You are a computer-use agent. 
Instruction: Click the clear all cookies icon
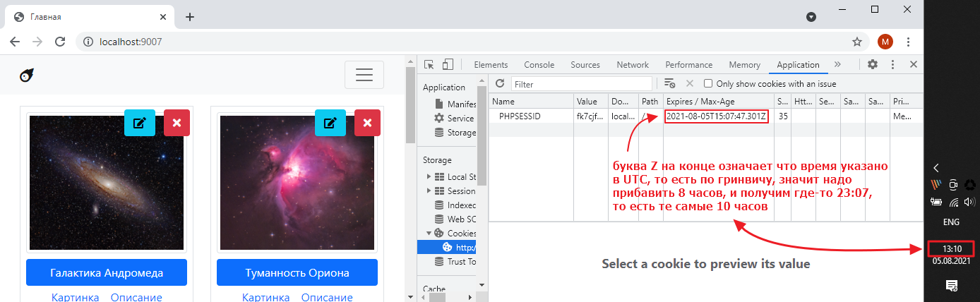(670, 84)
